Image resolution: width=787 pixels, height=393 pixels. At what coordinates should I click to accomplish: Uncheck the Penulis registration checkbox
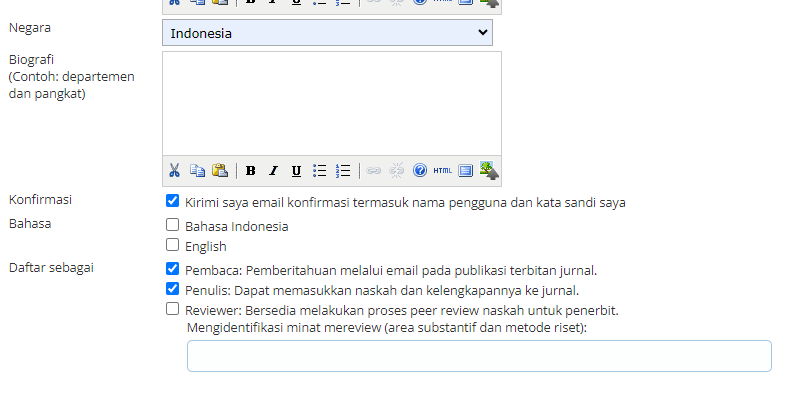[x=172, y=289]
